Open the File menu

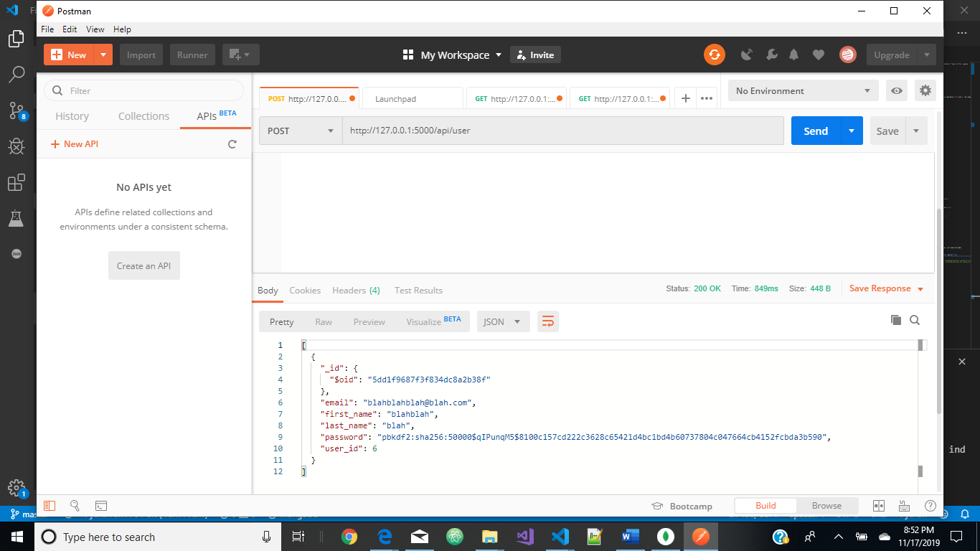[47, 29]
